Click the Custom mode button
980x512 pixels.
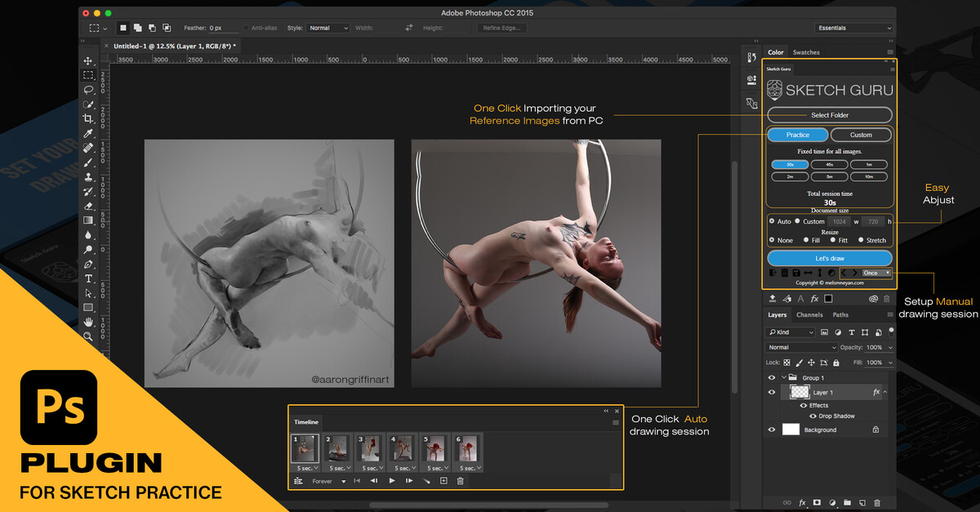(x=862, y=135)
